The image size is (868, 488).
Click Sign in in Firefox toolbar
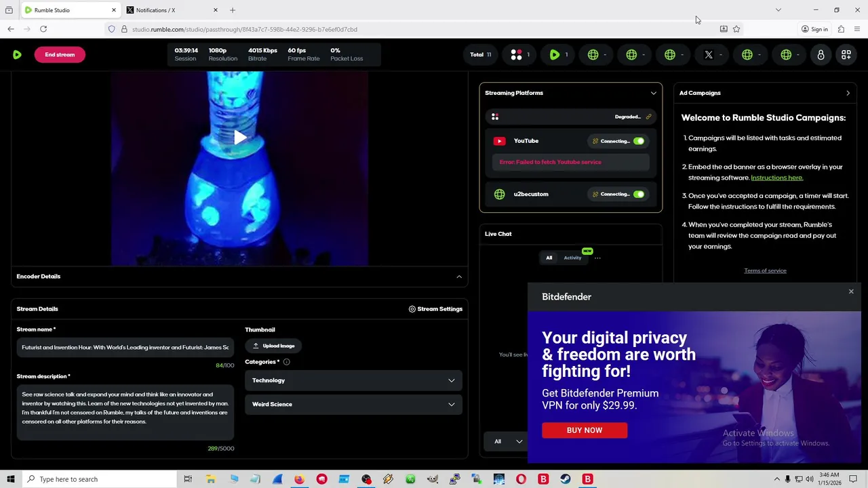pyautogui.click(x=814, y=29)
